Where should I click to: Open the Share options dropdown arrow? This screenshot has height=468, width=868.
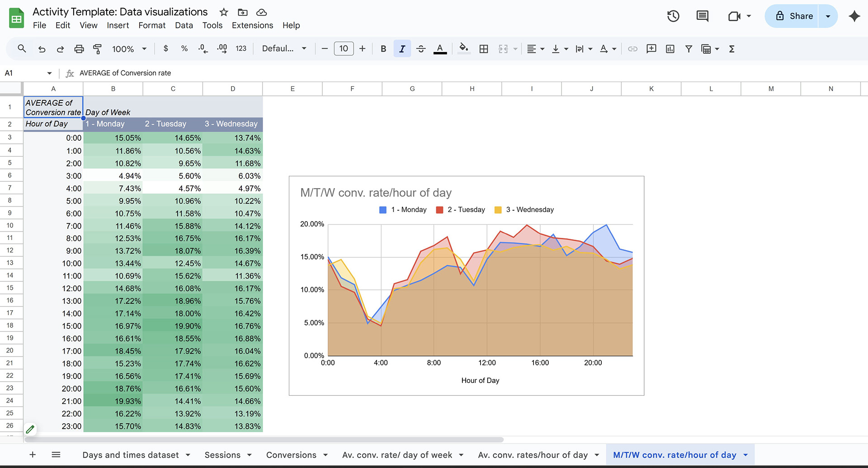point(828,16)
